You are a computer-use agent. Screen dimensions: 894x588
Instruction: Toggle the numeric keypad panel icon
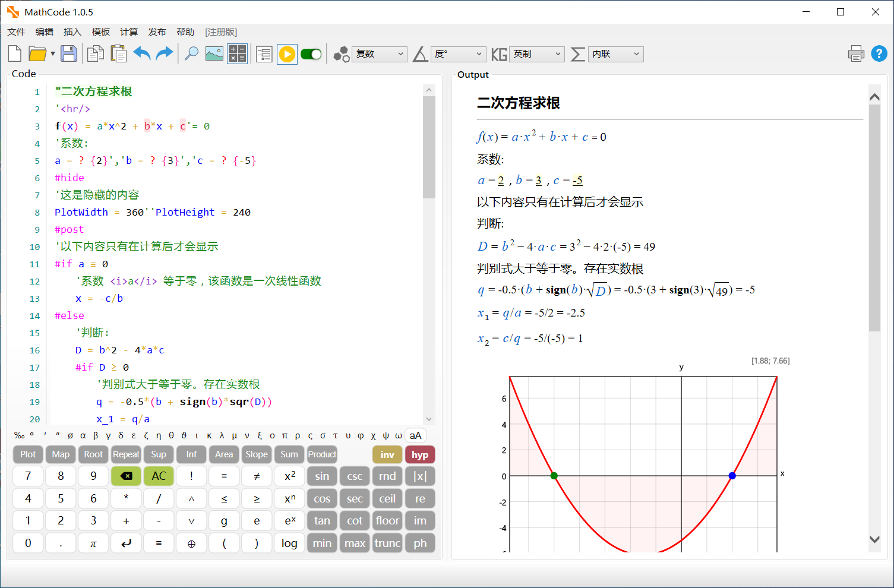[x=237, y=54]
